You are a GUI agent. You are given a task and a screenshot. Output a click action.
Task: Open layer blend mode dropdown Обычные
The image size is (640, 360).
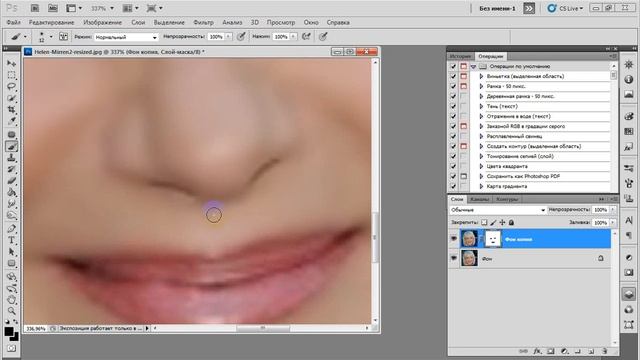pyautogui.click(x=498, y=210)
